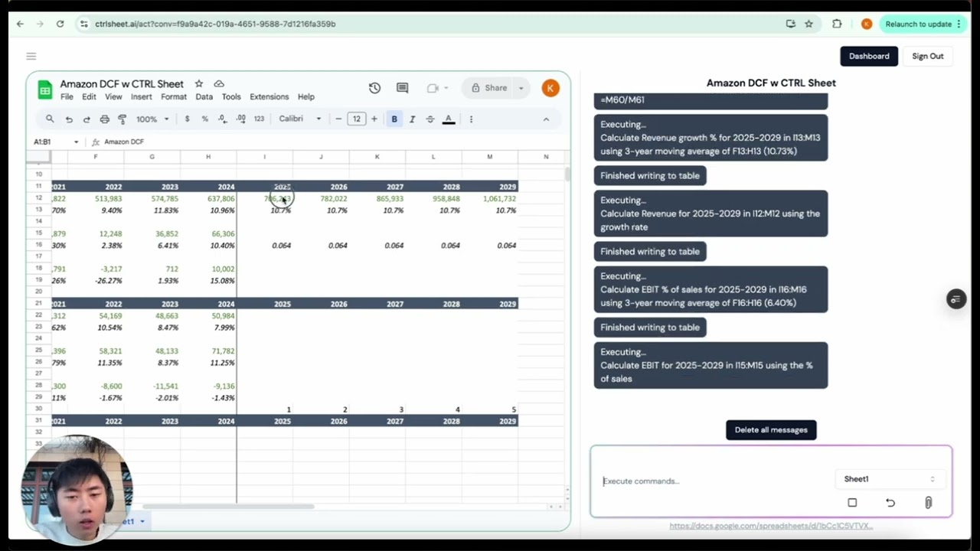Open the hamburger sidebar menu
Screen dimensions: 980x551
pyautogui.click(x=31, y=56)
